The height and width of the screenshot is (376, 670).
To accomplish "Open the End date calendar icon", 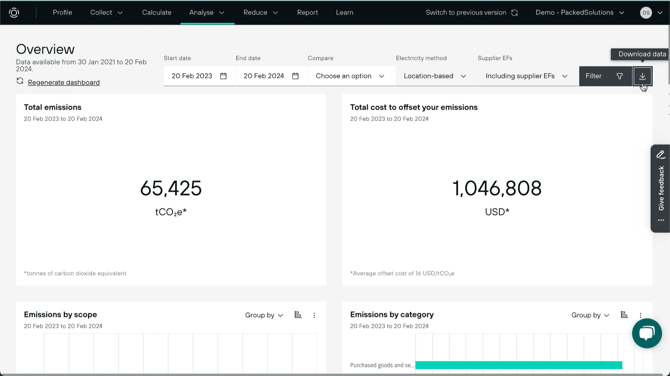I will point(295,76).
